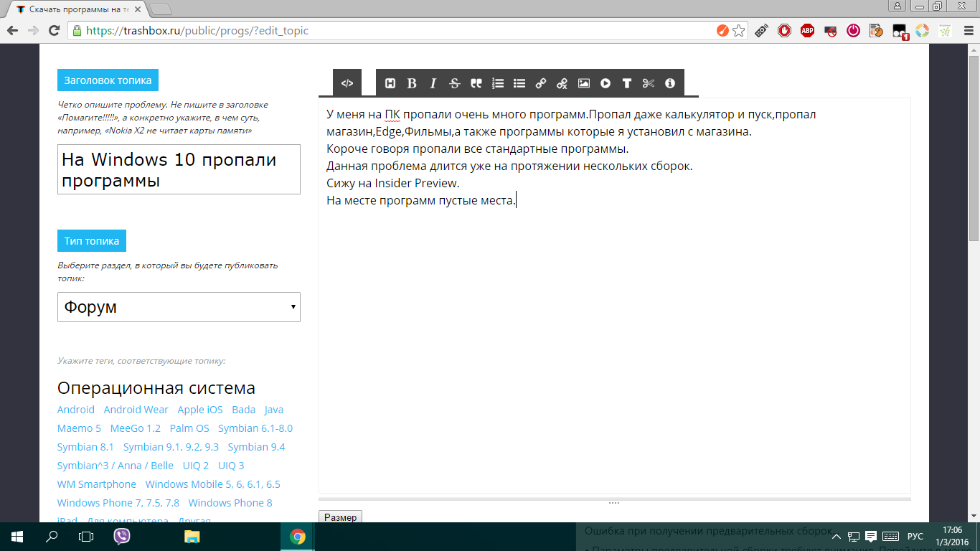Open Viber from the taskbar

tap(122, 537)
